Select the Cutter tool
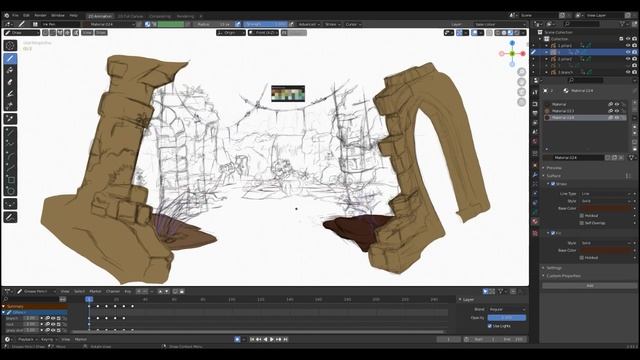The height and width of the screenshot is (360, 640). pyautogui.click(x=10, y=106)
